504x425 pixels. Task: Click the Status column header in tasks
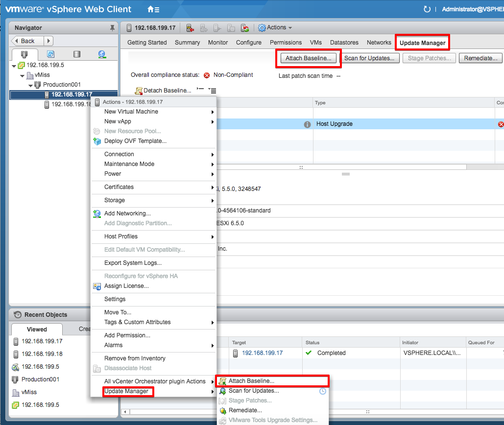click(351, 342)
